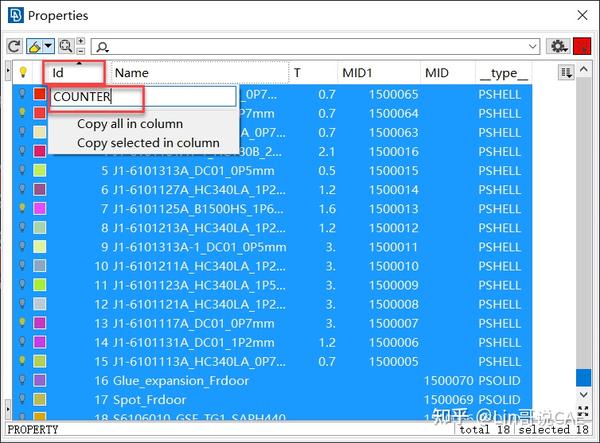The height and width of the screenshot is (443, 600).
Task: Click the refresh list icon
Action: [14, 47]
